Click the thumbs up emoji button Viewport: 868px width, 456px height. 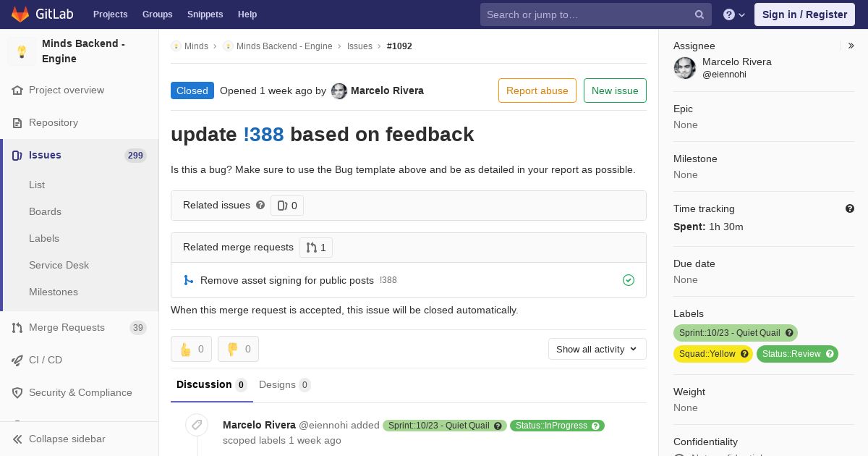[191, 349]
